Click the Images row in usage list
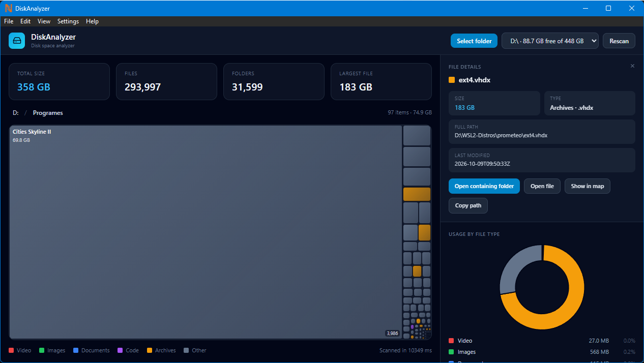The height and width of the screenshot is (363, 644). pos(542,352)
